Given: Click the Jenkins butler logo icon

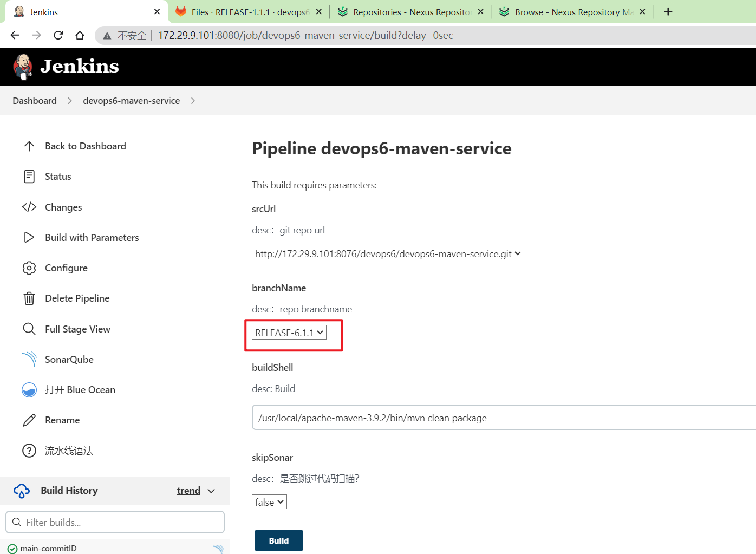Looking at the screenshot, I should pyautogui.click(x=23, y=67).
